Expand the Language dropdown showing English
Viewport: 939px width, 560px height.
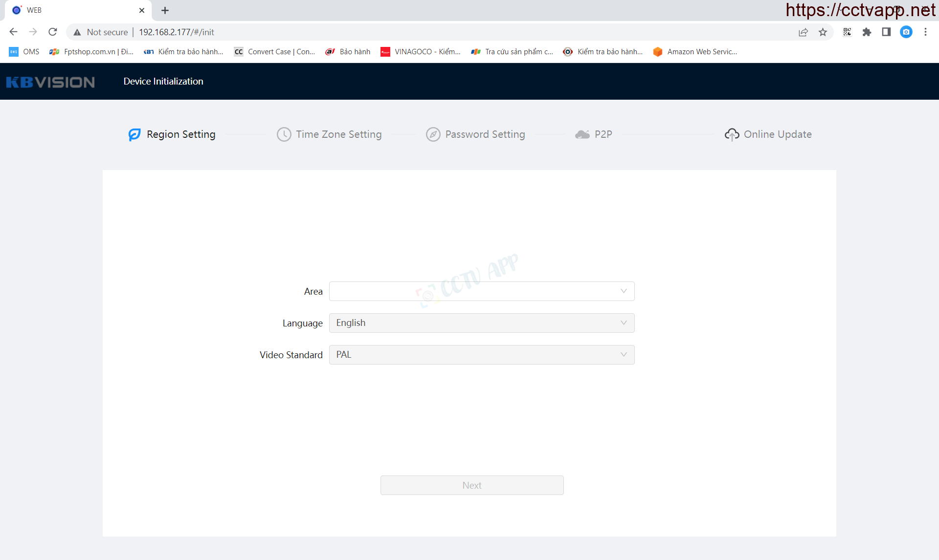(481, 323)
